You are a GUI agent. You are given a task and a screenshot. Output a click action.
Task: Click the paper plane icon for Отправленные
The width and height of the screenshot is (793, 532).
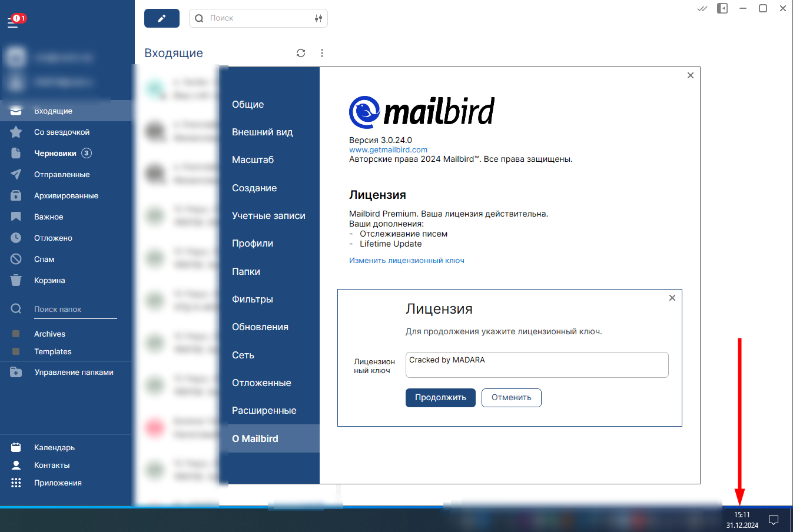16,174
